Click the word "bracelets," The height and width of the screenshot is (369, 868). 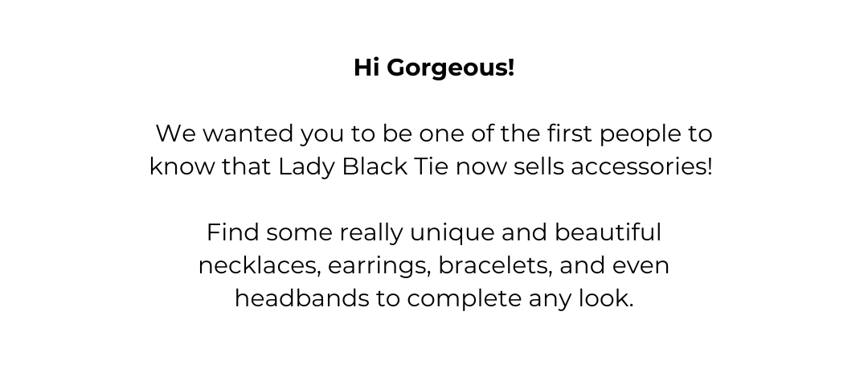coord(495,266)
